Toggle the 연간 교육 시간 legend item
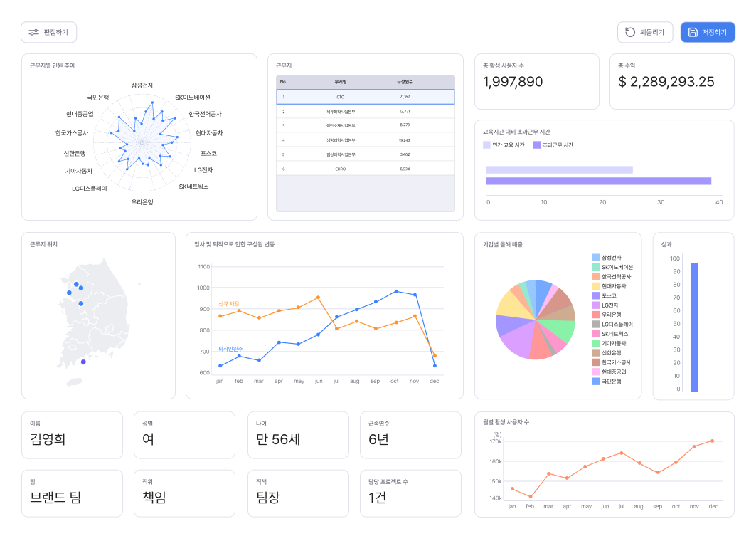The width and height of the screenshot is (756, 541). click(x=503, y=145)
